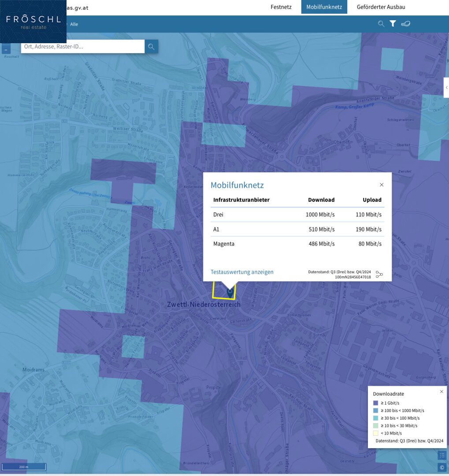Focus the Ort, Adresse, Raster-ID search field
The image size is (449, 476).
coord(83,46)
